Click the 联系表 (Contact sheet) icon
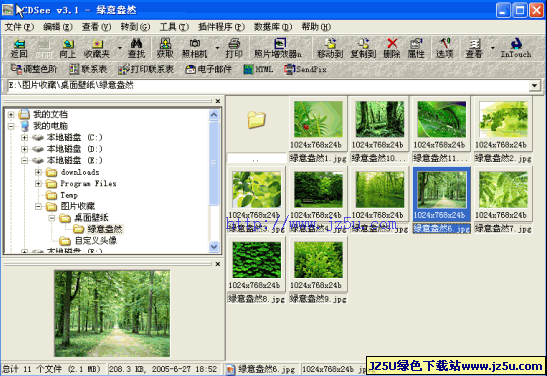The image size is (547, 376). pyautogui.click(x=88, y=69)
